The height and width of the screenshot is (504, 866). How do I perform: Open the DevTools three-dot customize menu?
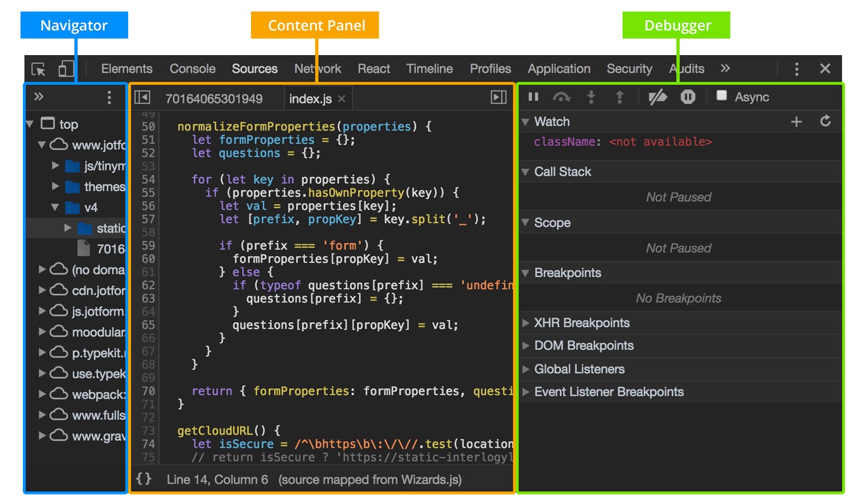(797, 69)
